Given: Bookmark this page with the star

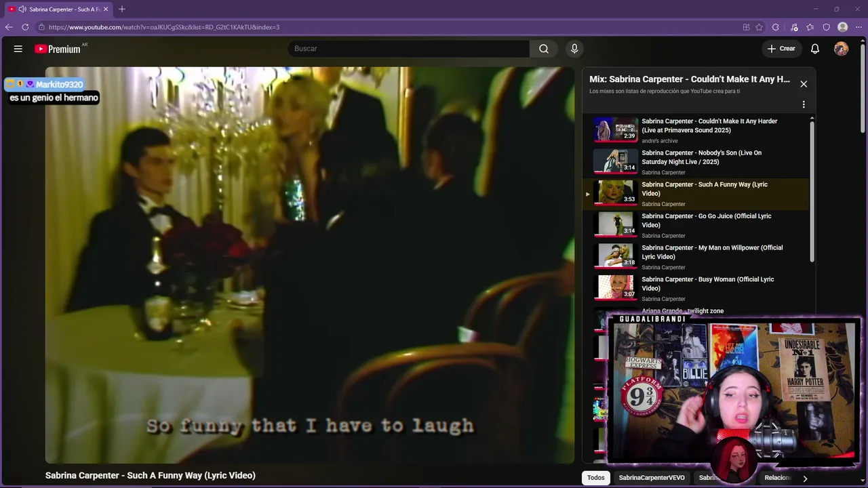Looking at the screenshot, I should click(x=759, y=27).
